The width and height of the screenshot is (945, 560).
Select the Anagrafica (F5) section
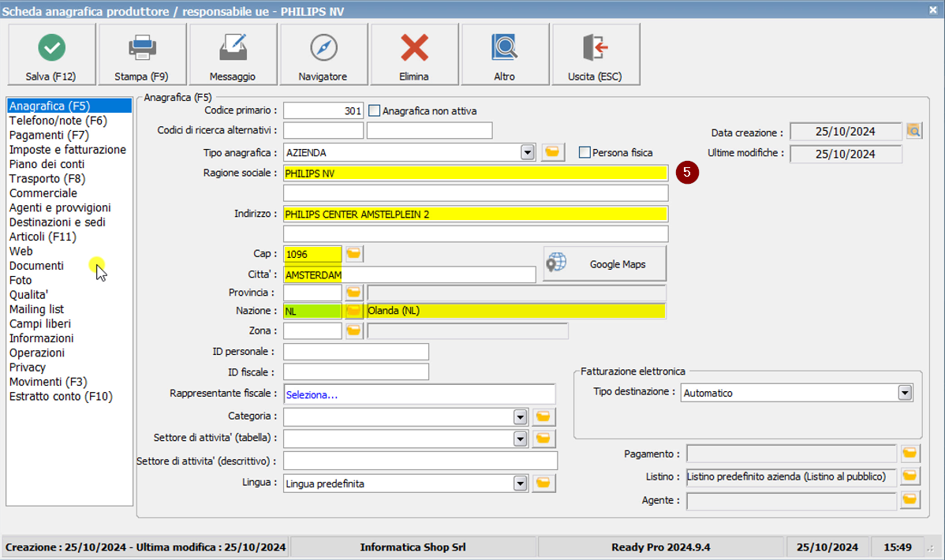click(69, 106)
